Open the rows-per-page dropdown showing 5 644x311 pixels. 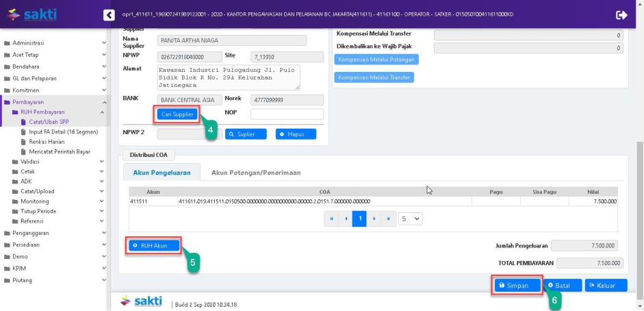point(411,219)
